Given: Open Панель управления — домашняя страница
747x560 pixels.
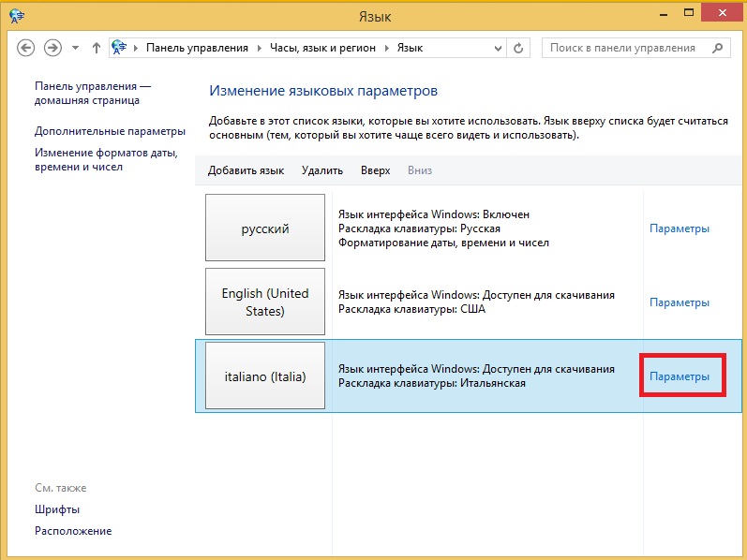Looking at the screenshot, I should 93,94.
